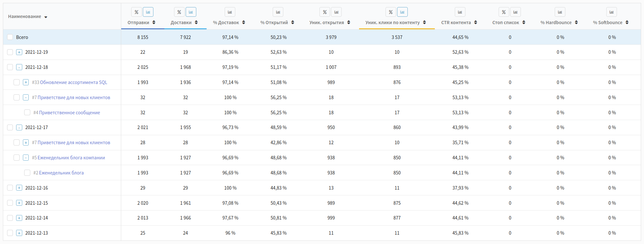
Task: Toggle chart icon for CTR контента column
Action: (x=460, y=12)
